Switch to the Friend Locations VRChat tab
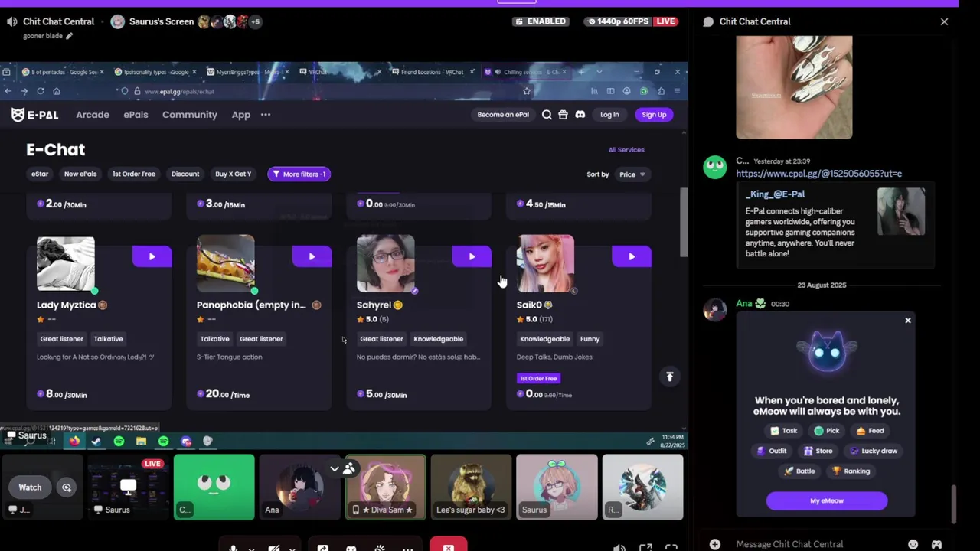980x551 pixels. [432, 72]
